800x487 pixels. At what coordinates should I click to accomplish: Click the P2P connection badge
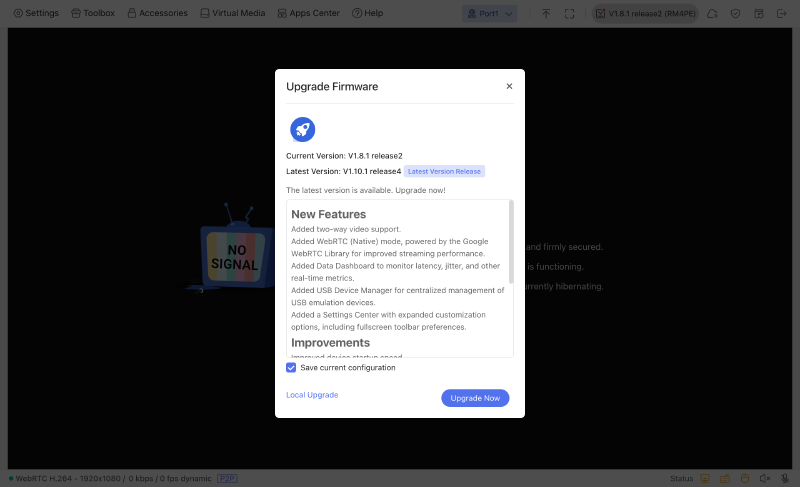pos(227,478)
